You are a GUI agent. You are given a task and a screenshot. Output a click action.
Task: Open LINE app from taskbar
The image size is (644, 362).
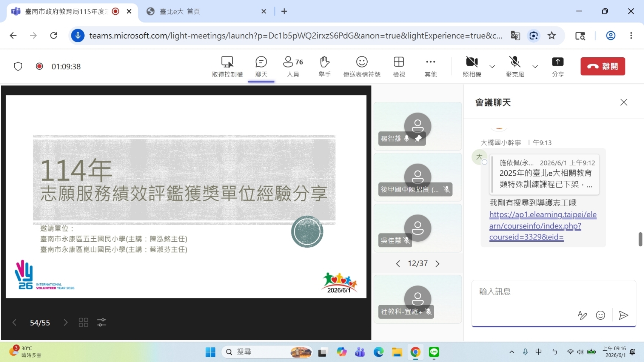click(x=434, y=352)
